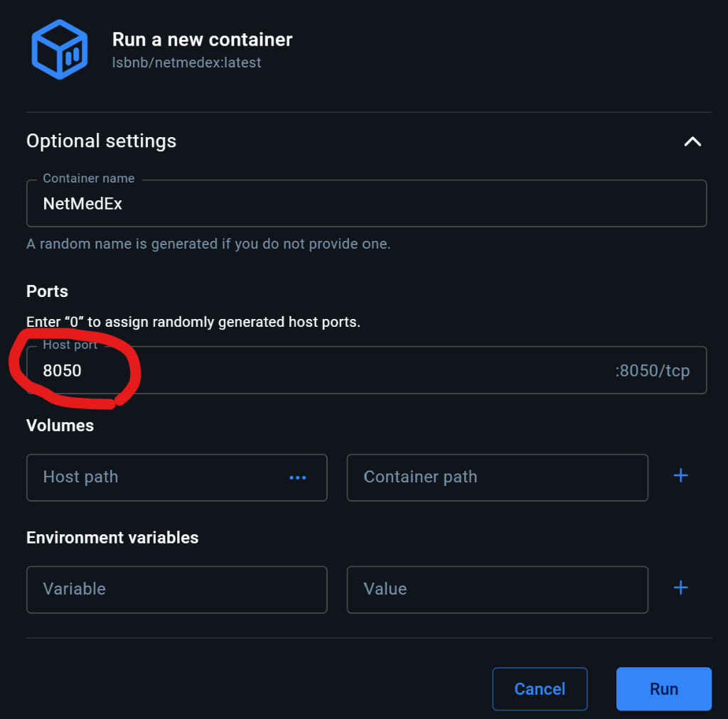
Task: Click the Variable input field
Action: coord(177,590)
